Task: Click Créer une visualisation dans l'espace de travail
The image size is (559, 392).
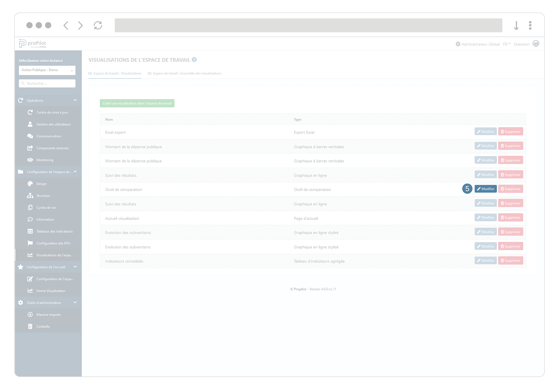Action: click(x=137, y=103)
